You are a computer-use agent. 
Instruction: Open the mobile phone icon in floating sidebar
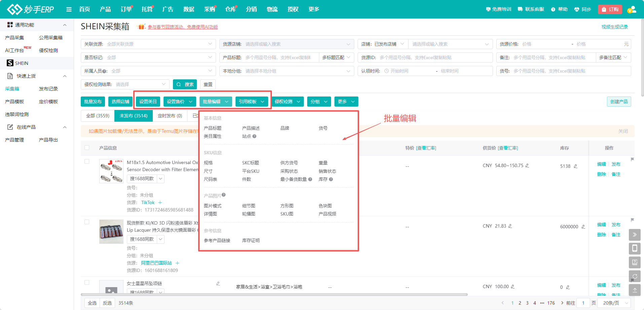pos(634,248)
